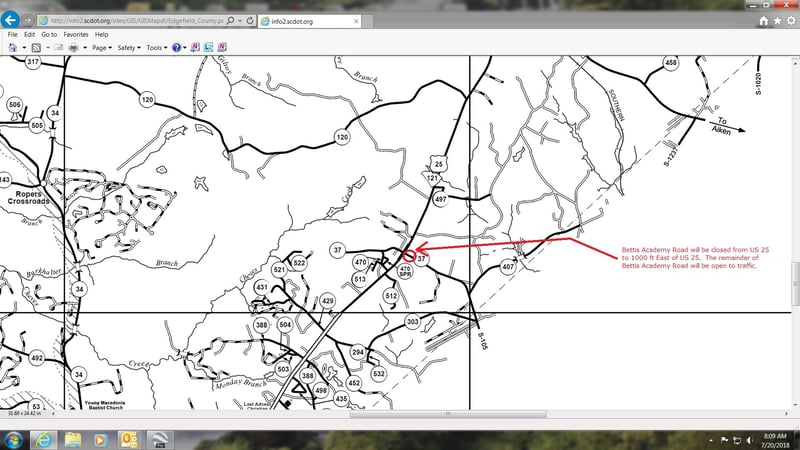Click the route 303 marker on the map
This screenshot has width=800, height=450.
412,321
